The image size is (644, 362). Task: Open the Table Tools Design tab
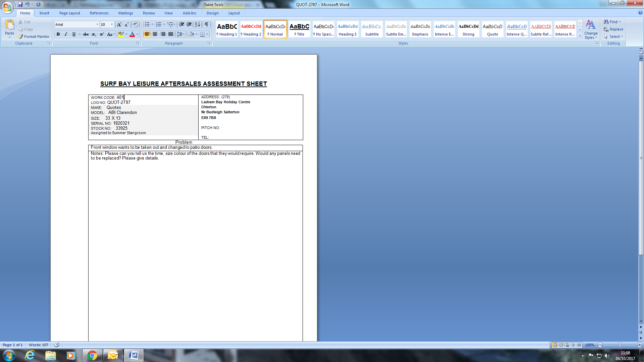(x=212, y=13)
